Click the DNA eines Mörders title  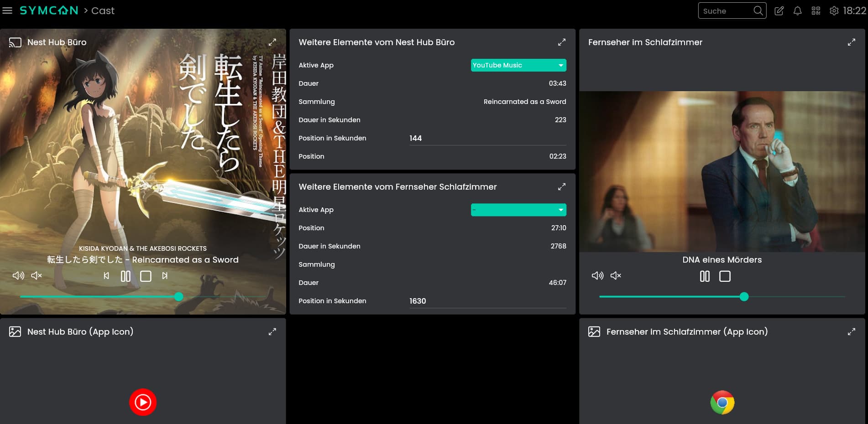coord(722,260)
